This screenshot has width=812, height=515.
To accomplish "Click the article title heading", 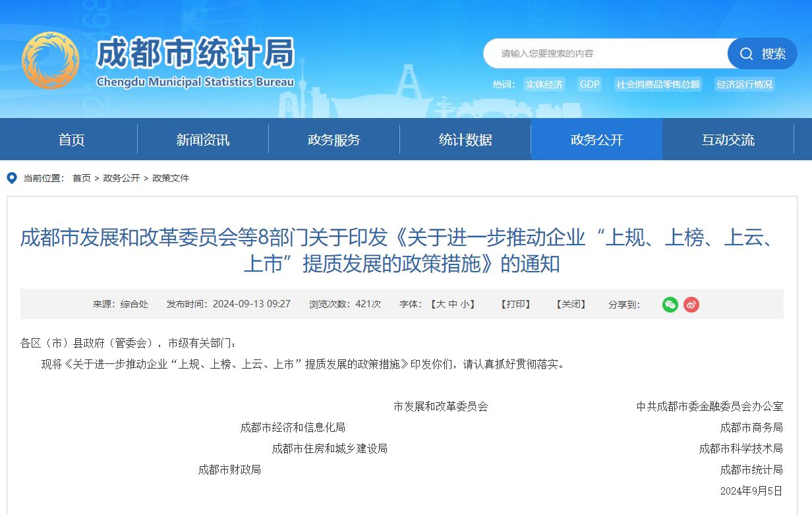I will 401,251.
